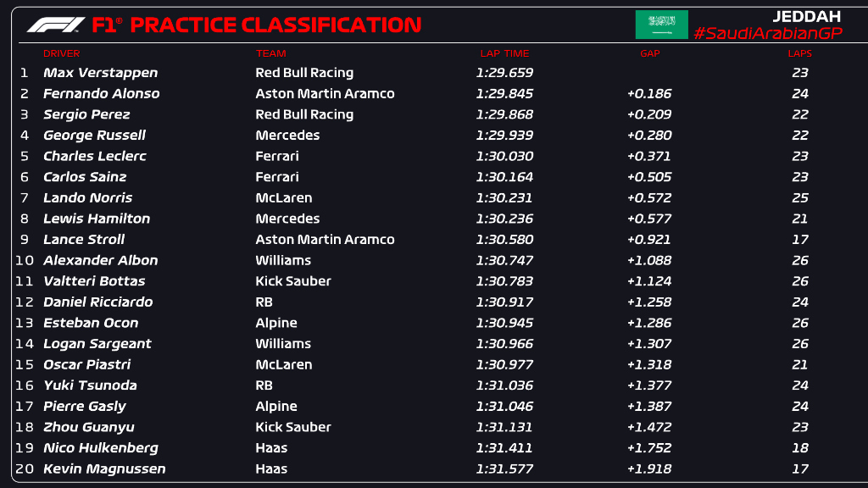The width and height of the screenshot is (868, 488).
Task: Click the GAP column header
Action: click(649, 53)
